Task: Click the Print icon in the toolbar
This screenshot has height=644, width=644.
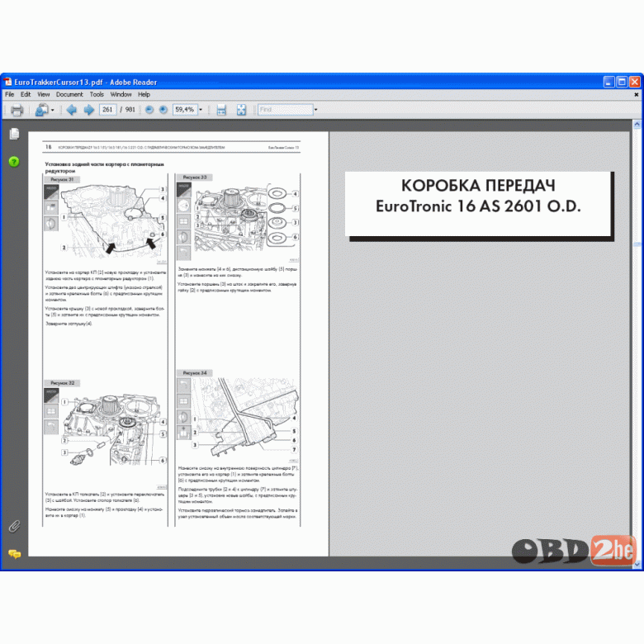Action: [x=17, y=110]
